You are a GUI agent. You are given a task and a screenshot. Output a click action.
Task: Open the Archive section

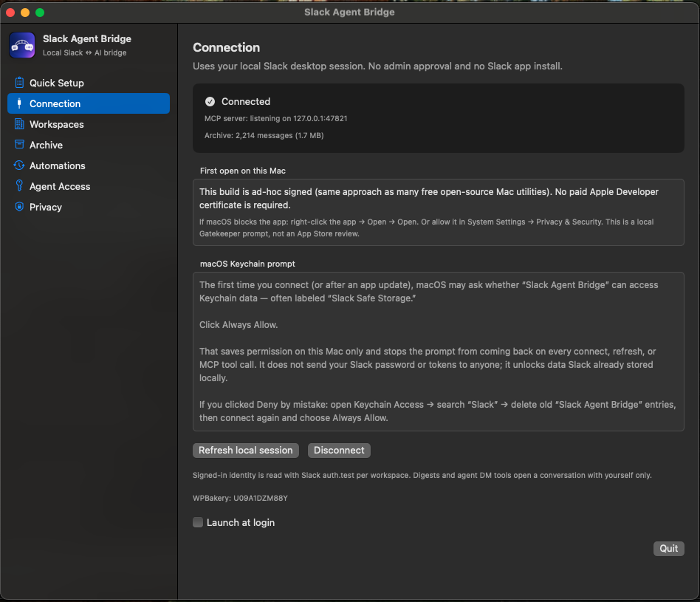(89, 145)
